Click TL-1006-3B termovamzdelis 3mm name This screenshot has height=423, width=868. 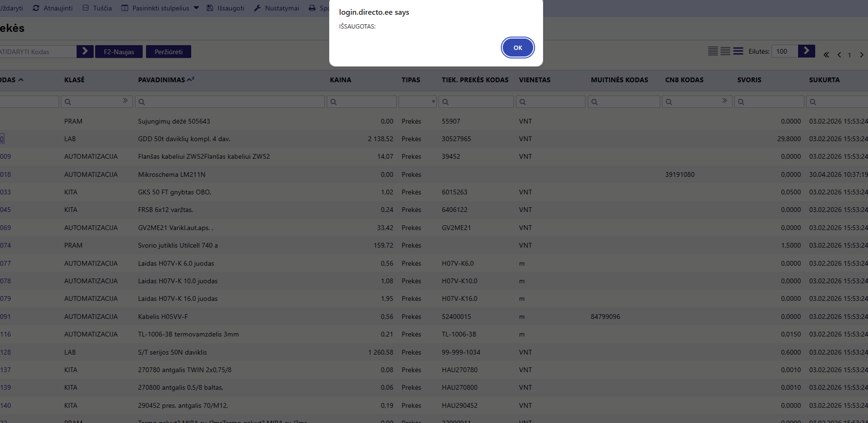coord(188,334)
